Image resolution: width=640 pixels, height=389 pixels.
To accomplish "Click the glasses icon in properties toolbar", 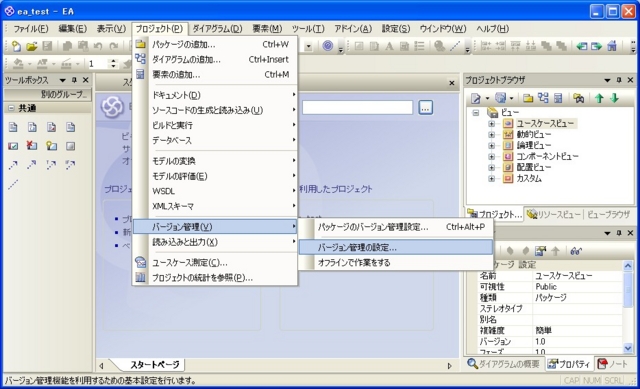I will click(x=576, y=251).
